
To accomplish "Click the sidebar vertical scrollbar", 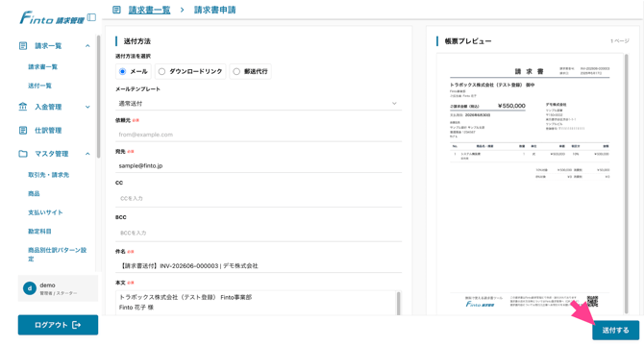I will pos(98,97).
